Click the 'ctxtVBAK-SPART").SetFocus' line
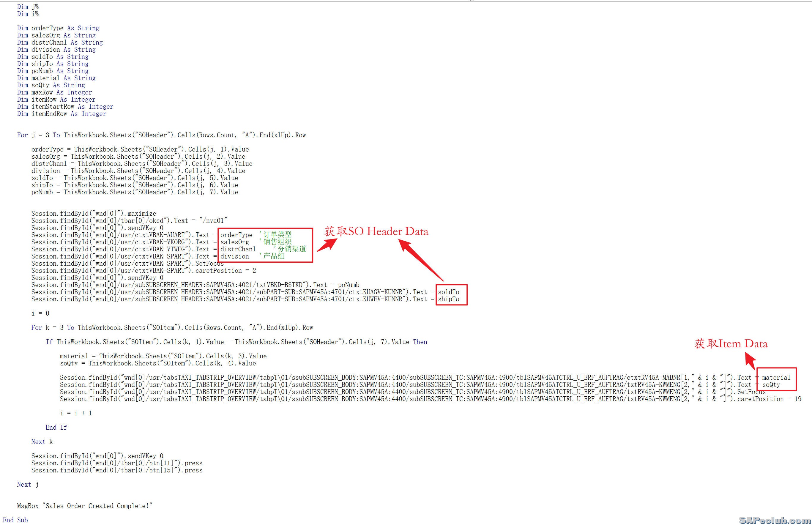Image resolution: width=812 pixels, height=525 pixels. [128, 264]
